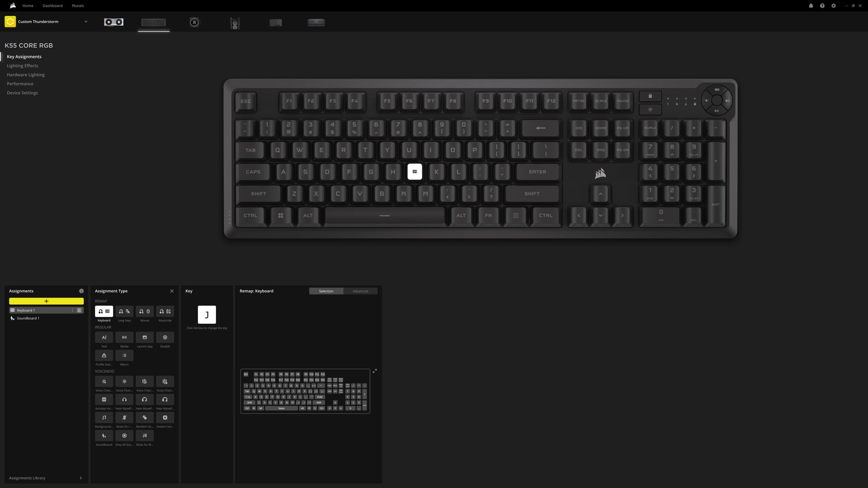
Task: Open the Custom Thunderstorm profile dropdown
Action: pos(86,22)
